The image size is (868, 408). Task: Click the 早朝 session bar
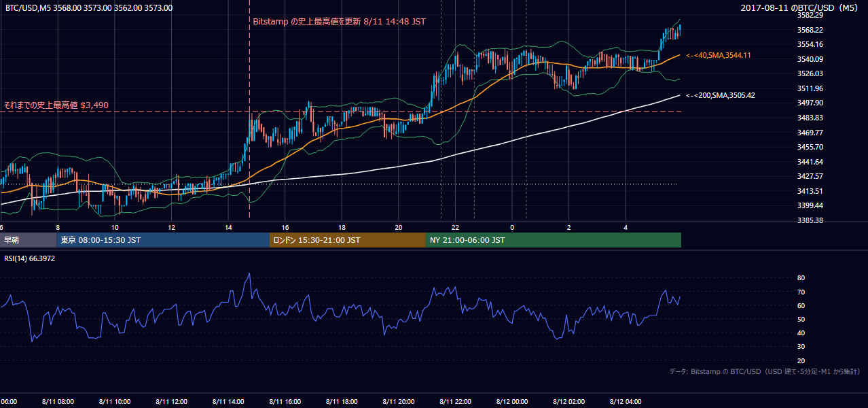coord(28,240)
